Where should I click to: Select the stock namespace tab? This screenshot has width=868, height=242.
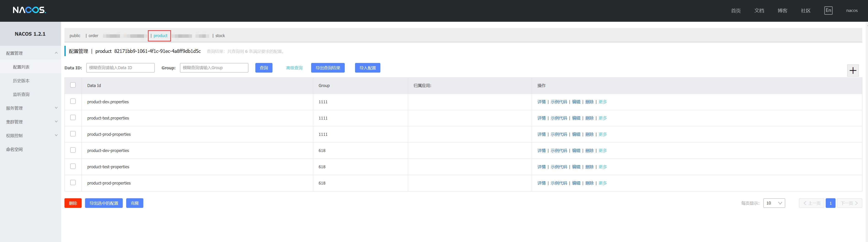click(220, 36)
